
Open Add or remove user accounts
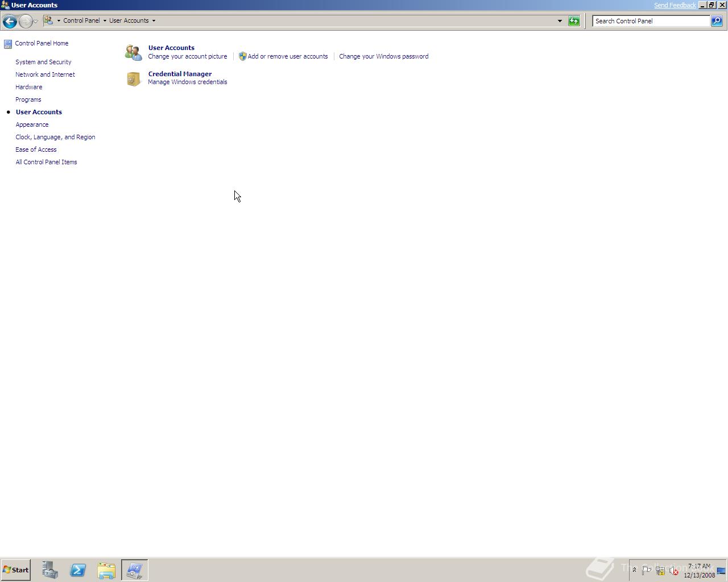point(288,56)
